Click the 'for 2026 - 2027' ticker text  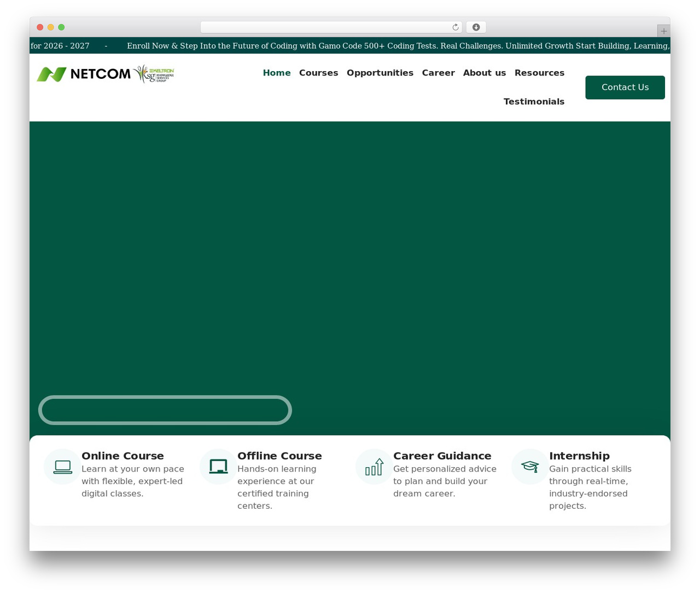point(60,46)
